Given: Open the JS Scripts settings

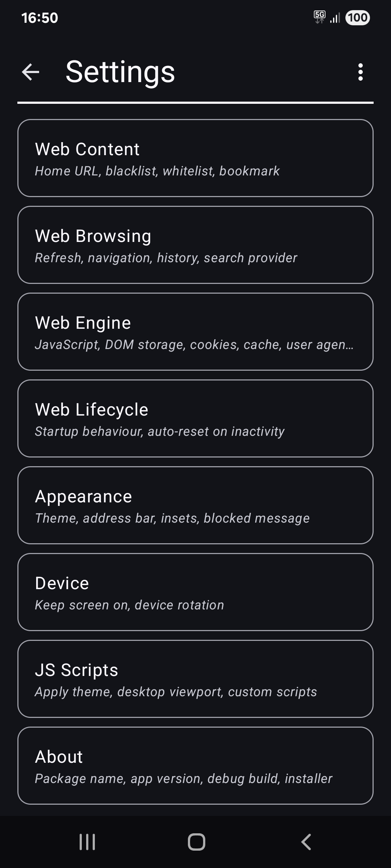Looking at the screenshot, I should [195, 679].
